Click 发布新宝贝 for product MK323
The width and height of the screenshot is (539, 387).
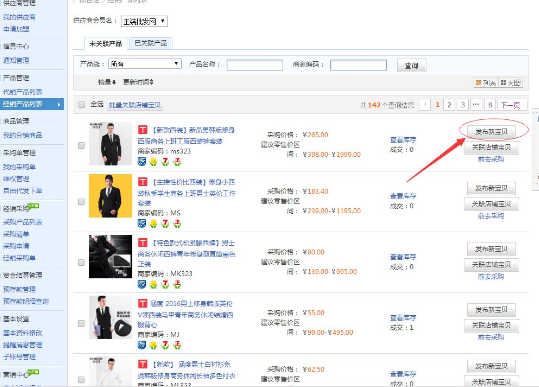click(x=491, y=249)
